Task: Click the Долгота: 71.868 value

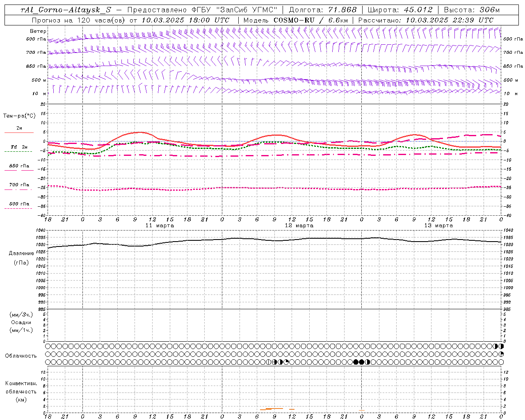Action: (323, 10)
